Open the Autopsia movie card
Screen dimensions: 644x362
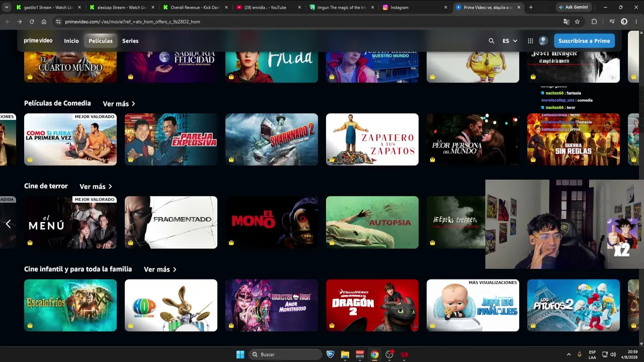point(372,222)
